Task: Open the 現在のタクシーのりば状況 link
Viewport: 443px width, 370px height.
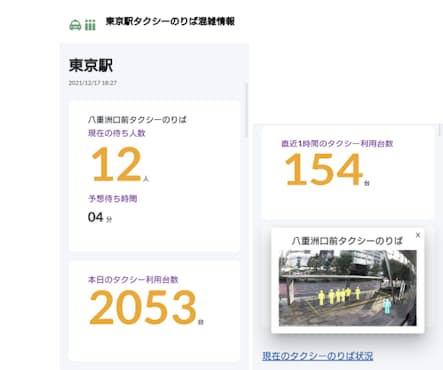Action: 317,356
